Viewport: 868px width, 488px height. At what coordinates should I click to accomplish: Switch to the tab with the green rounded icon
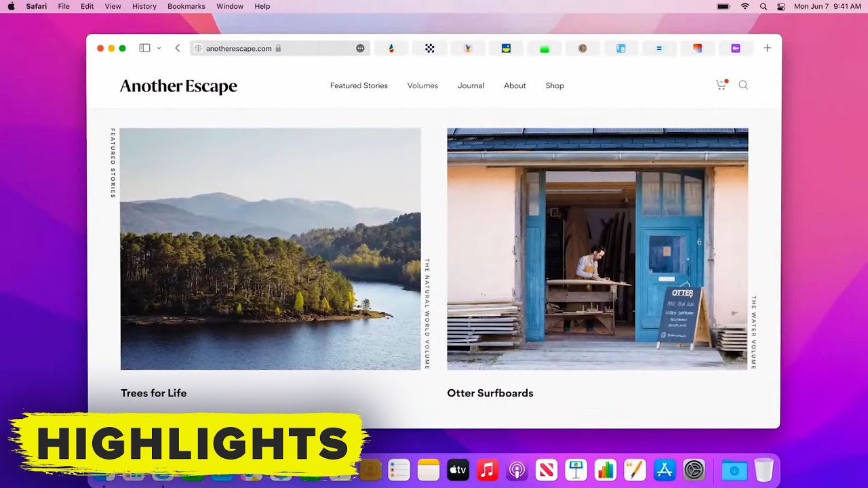pyautogui.click(x=544, y=48)
